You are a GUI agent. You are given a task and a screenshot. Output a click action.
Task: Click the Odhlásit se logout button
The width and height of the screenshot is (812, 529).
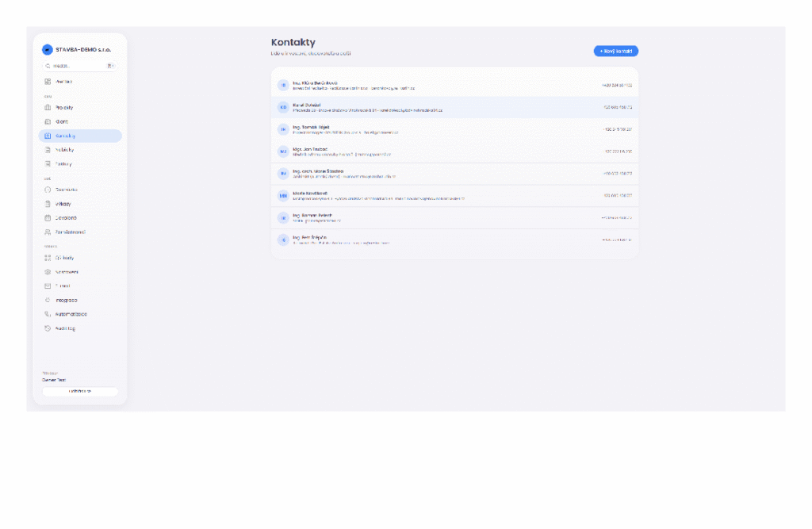point(80,392)
